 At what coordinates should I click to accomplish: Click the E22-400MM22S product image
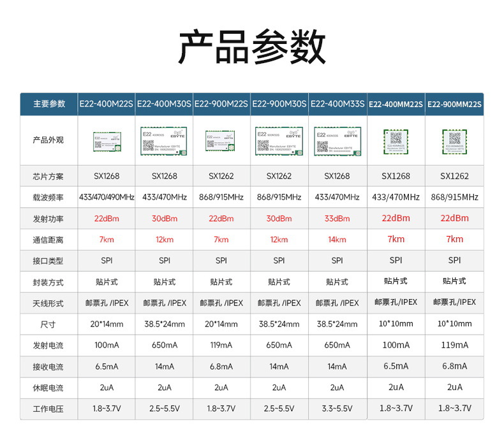[x=396, y=142]
